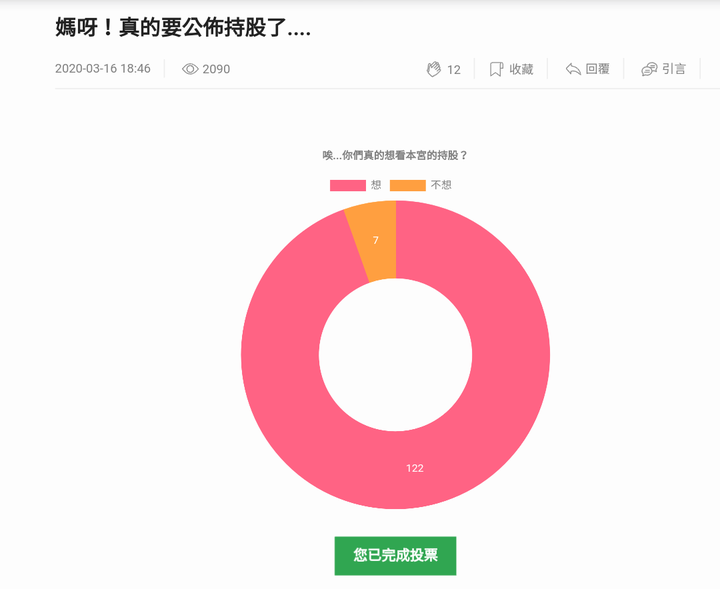This screenshot has width=720, height=589.
Task: Click the 收藏 bookmark text
Action: pyautogui.click(x=521, y=69)
